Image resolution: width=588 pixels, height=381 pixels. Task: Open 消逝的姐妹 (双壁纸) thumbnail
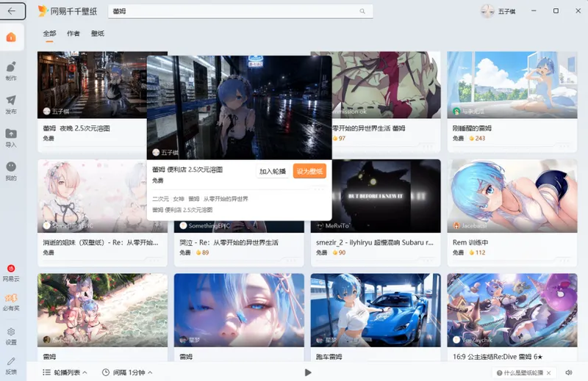(92, 196)
